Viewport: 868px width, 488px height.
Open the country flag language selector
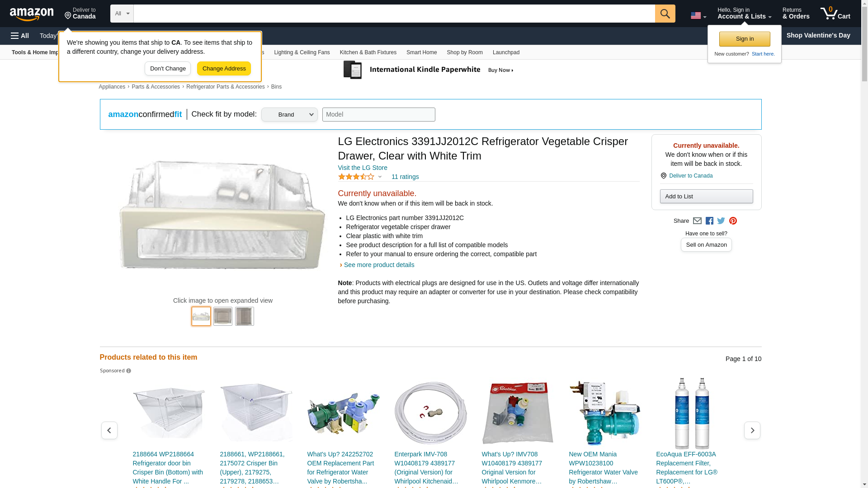click(x=698, y=16)
